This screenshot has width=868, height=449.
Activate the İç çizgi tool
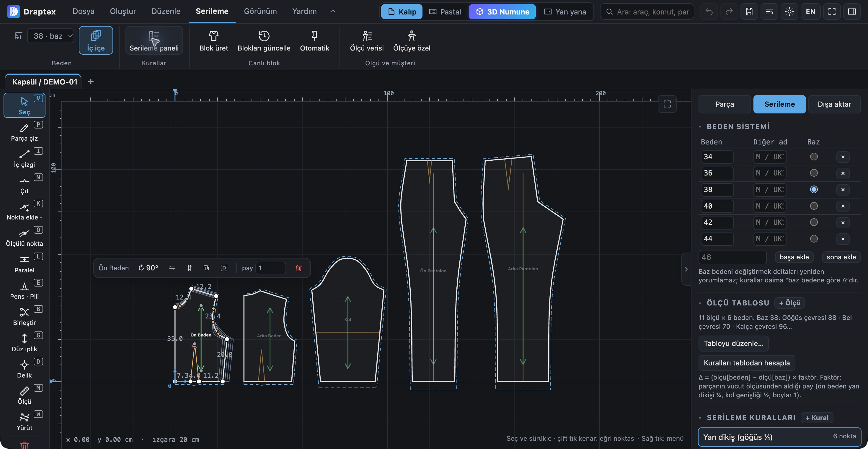[x=24, y=158]
